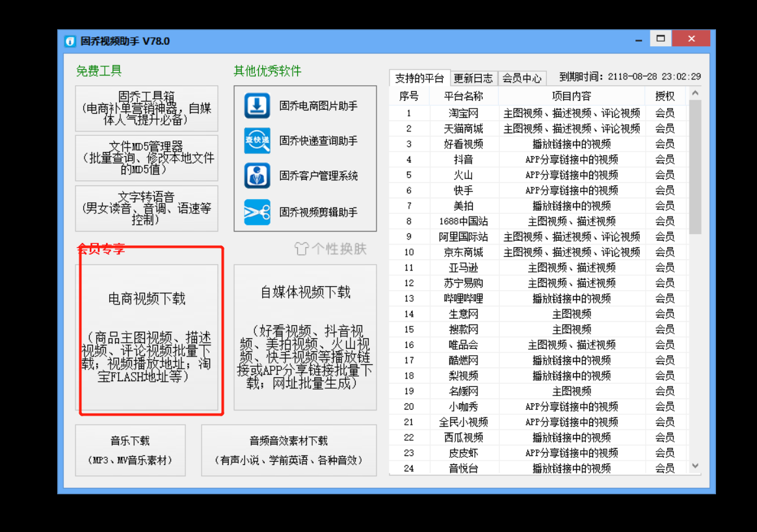Switch to the 更新日志 tab

(473, 78)
